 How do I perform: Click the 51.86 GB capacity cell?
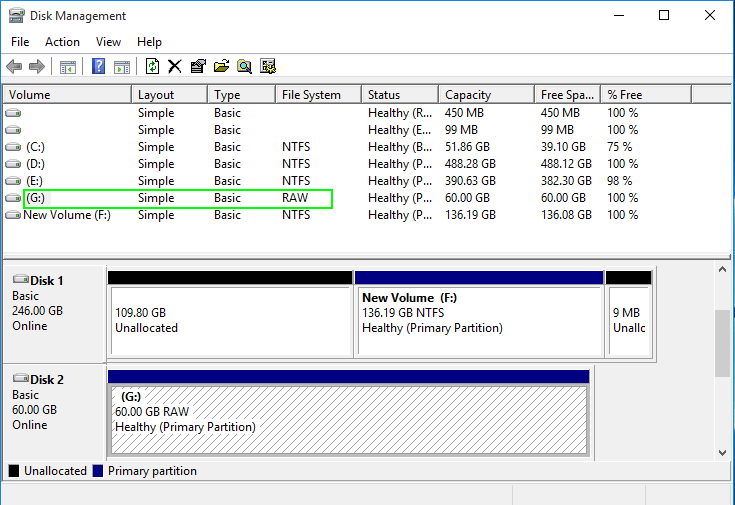click(x=467, y=147)
